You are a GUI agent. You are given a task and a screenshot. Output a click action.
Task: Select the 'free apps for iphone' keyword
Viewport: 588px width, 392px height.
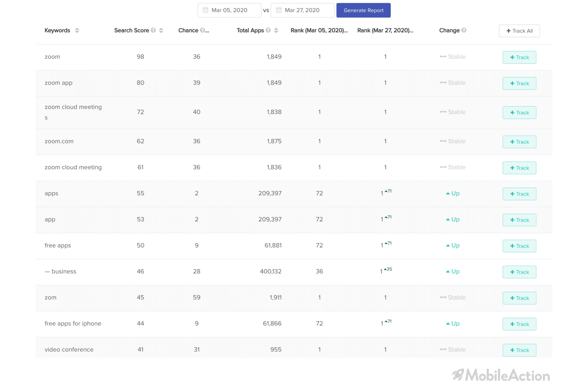[x=73, y=324]
